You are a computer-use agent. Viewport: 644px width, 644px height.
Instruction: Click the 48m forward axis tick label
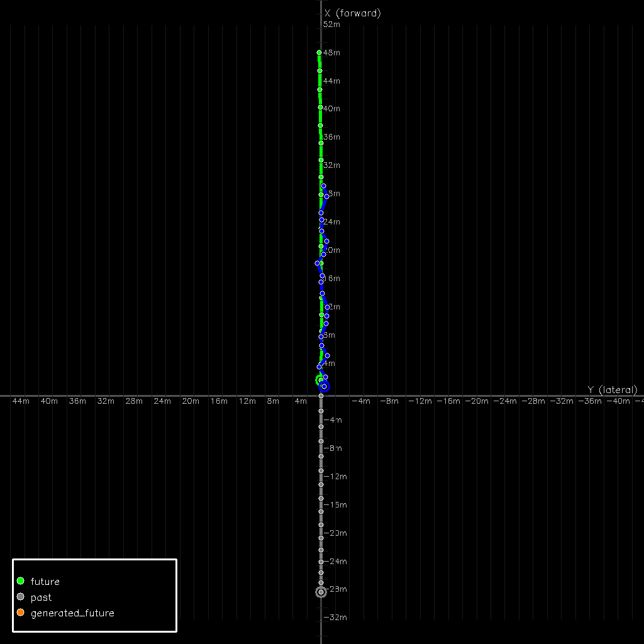click(331, 53)
